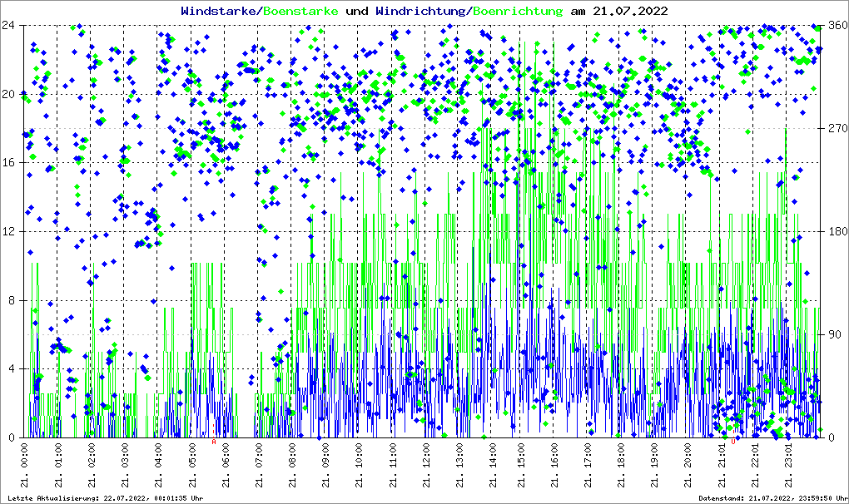Viewport: 849px width, 504px height.
Task: Click the '24' value on left axis
Action: (10, 25)
